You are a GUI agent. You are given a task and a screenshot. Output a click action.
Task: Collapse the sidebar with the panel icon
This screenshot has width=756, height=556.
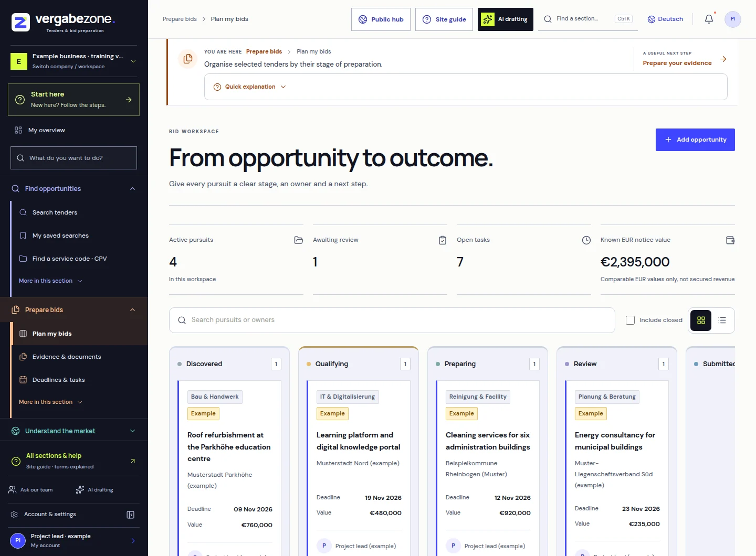point(131,515)
